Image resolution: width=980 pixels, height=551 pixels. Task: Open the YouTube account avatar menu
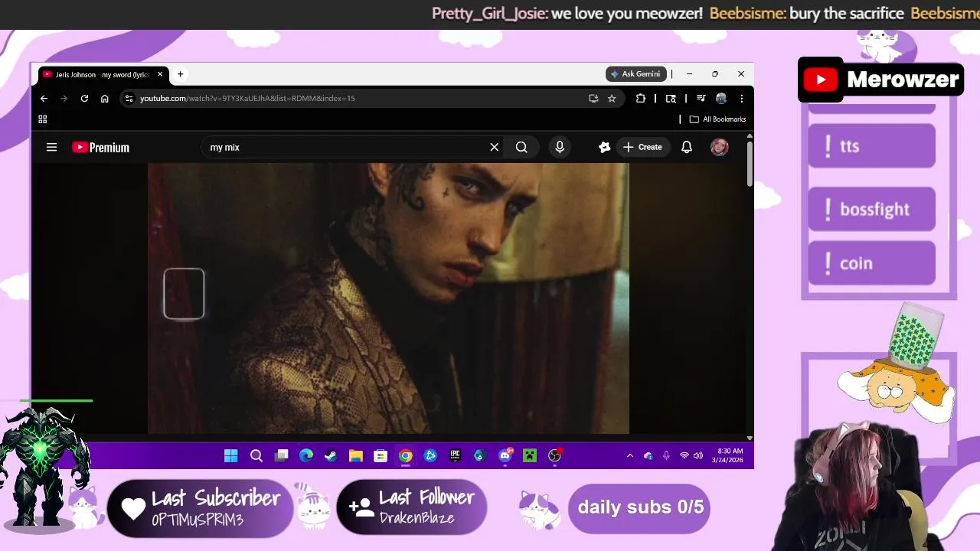tap(719, 147)
